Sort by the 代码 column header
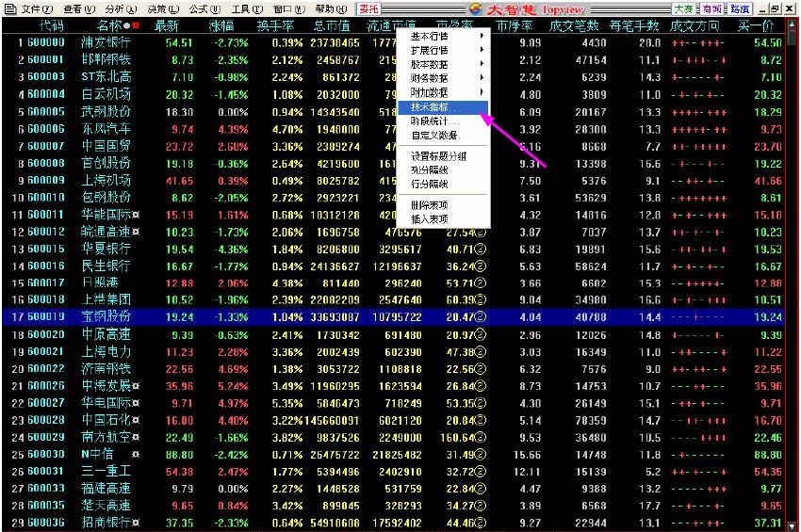The image size is (801, 532). [x=51, y=25]
